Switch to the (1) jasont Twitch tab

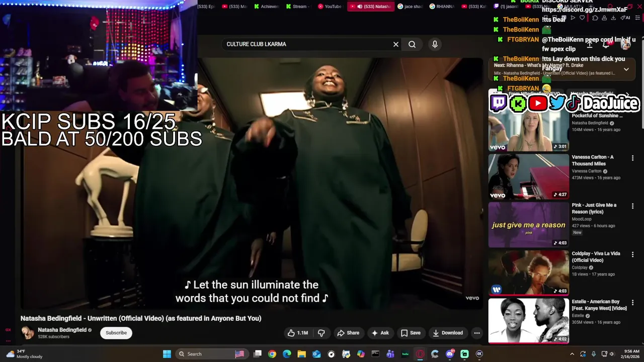pyautogui.click(x=506, y=7)
